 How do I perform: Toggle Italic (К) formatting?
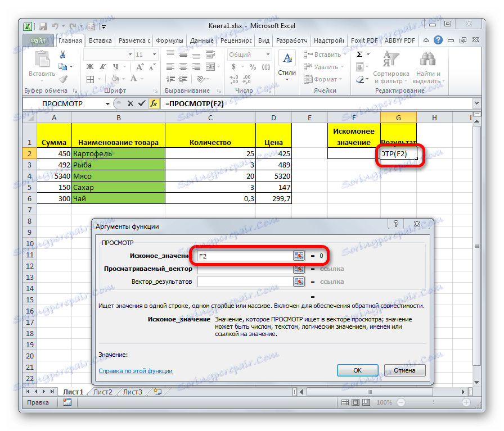pos(102,67)
